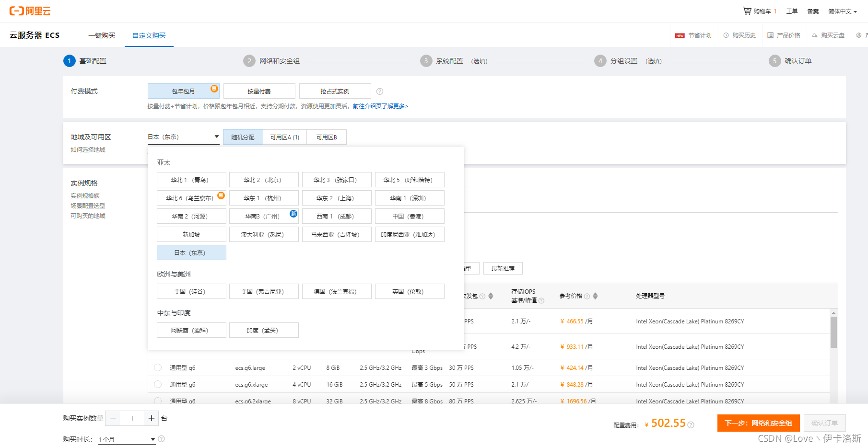Select the ecs.g6.xlarge instance radio button
Viewport: 868px width, 447px height.
coord(158,384)
